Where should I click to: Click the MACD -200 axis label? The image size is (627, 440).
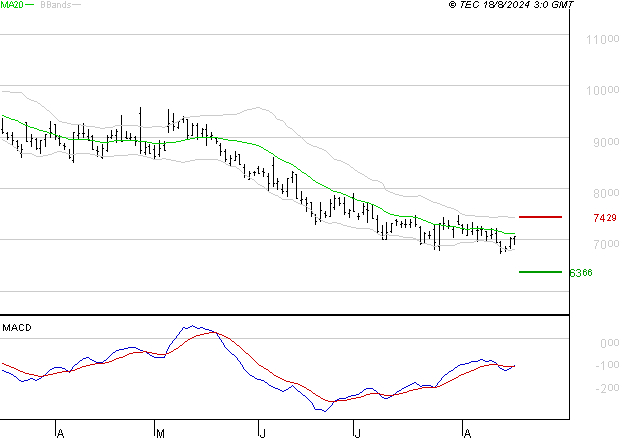607,388
